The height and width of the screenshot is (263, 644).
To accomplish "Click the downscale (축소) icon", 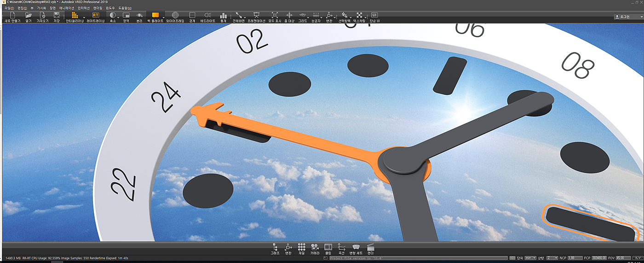I will click(x=113, y=15).
